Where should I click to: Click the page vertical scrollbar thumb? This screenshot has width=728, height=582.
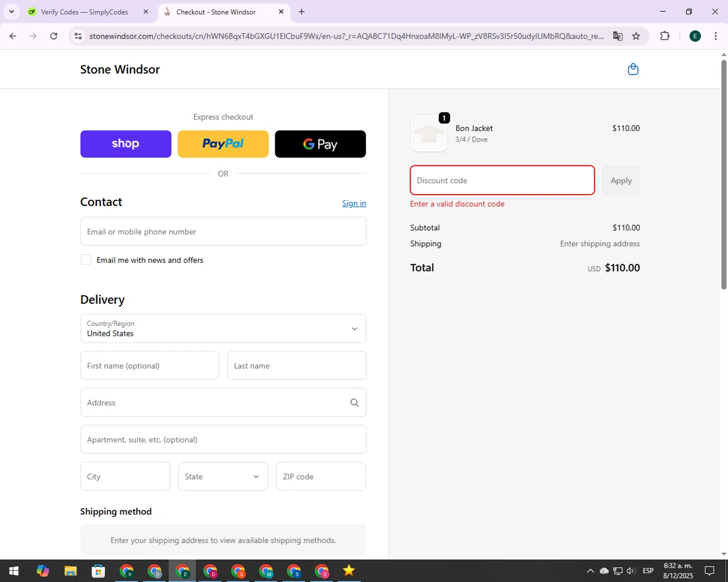point(724,175)
